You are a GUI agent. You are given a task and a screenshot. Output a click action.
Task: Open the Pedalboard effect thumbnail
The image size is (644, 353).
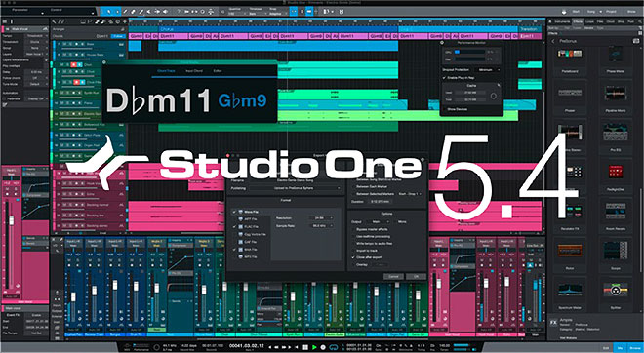(570, 54)
